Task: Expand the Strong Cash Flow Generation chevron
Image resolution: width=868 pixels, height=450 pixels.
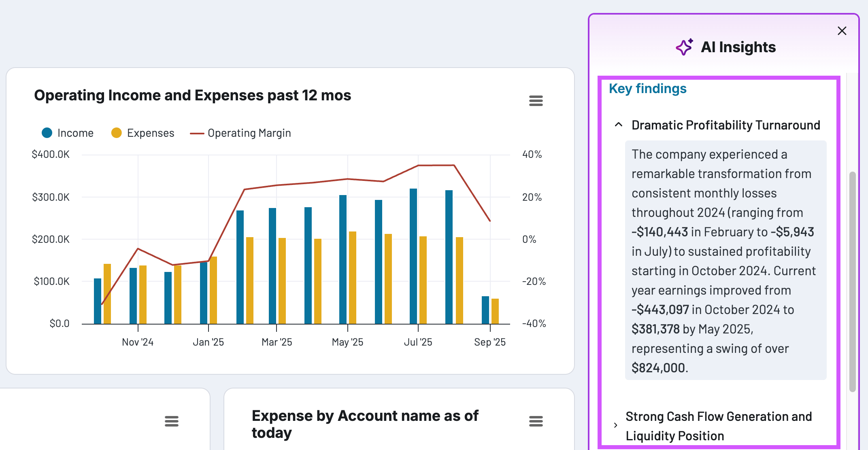Action: (615, 425)
